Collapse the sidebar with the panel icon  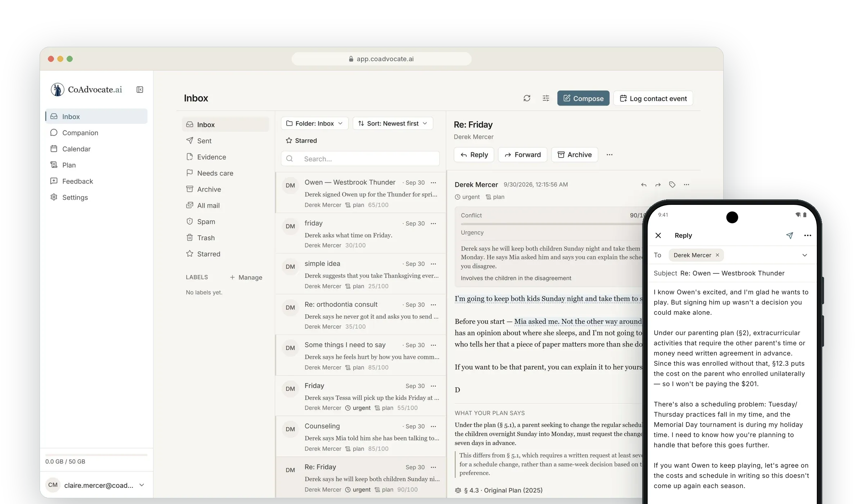140,90
